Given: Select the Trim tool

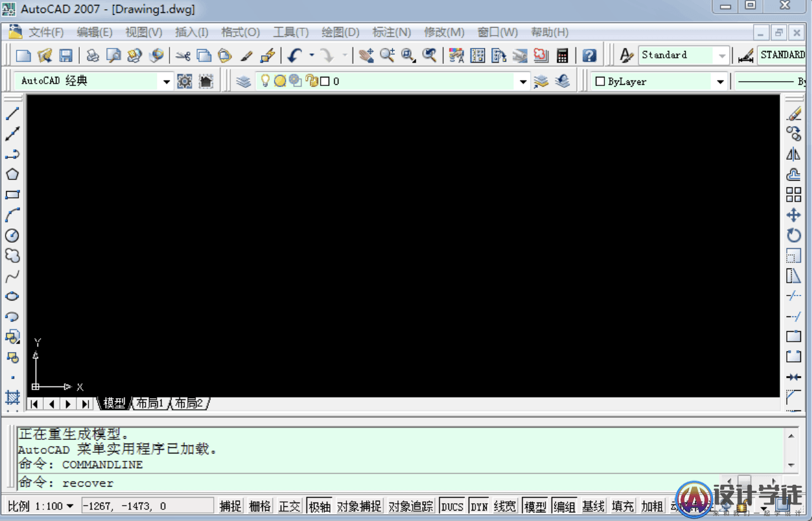Looking at the screenshot, I should (x=794, y=296).
